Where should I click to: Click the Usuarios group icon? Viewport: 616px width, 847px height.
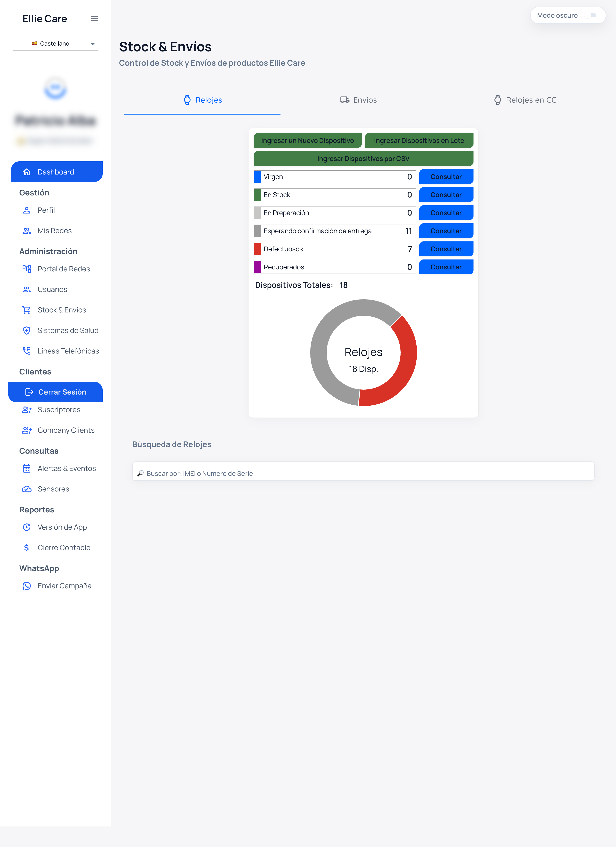[26, 289]
